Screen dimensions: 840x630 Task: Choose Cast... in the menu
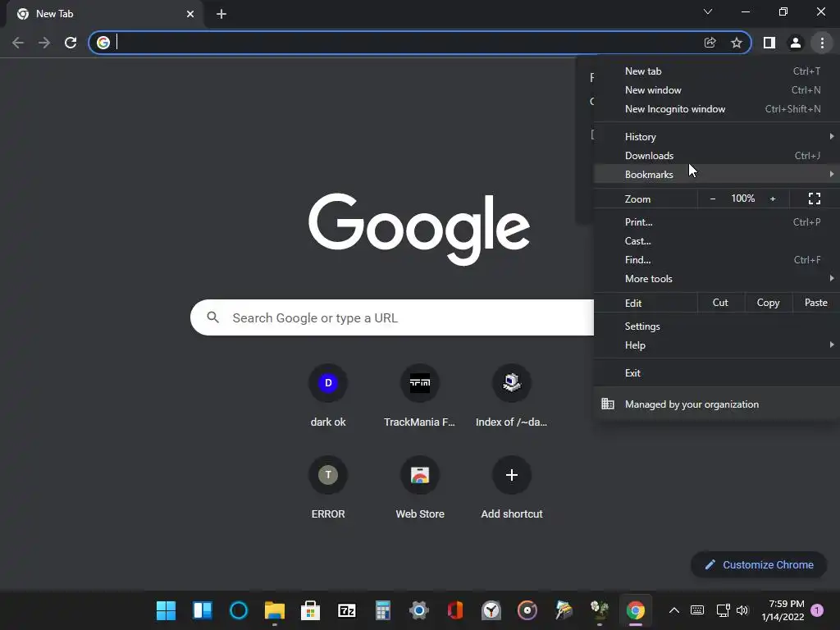tap(717, 241)
